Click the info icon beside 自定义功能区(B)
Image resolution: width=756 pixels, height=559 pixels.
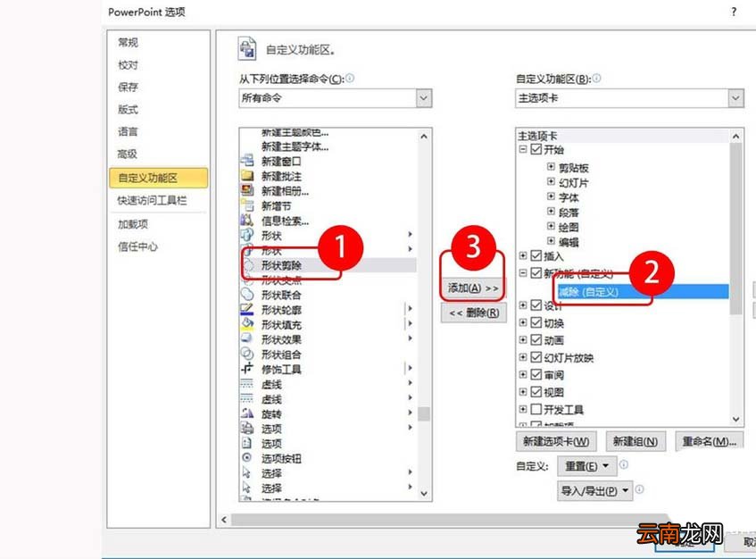(x=596, y=78)
